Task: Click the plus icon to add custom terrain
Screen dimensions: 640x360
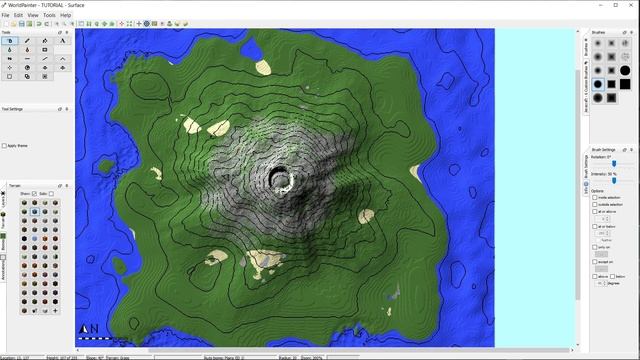Action: [55, 311]
